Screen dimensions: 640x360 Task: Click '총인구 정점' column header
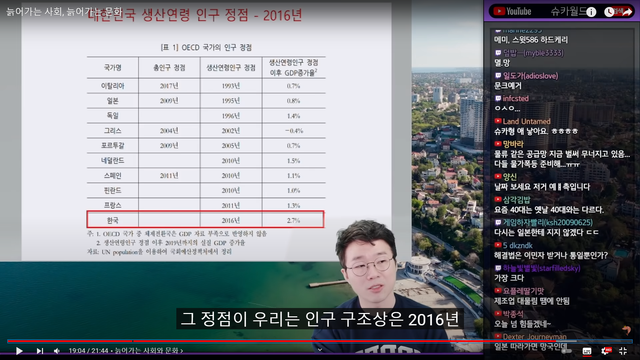point(169,67)
